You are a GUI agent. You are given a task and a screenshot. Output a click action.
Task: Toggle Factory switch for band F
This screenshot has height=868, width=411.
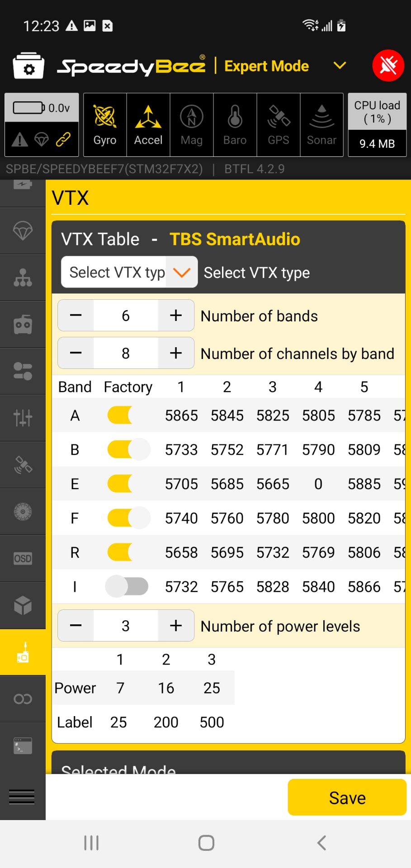tap(128, 518)
